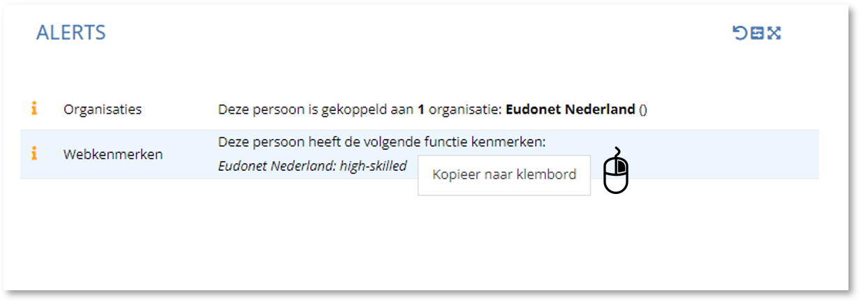
Task: Open the bold Eudonet Nederland organisation name
Action: 571,110
